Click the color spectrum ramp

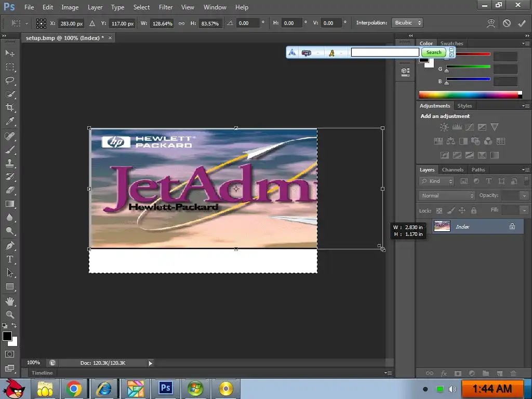(470, 95)
